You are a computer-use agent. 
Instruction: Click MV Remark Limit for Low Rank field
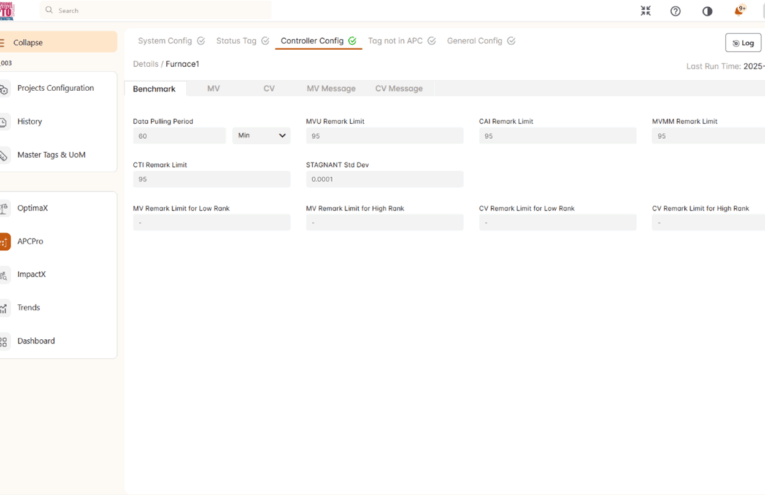coord(212,222)
